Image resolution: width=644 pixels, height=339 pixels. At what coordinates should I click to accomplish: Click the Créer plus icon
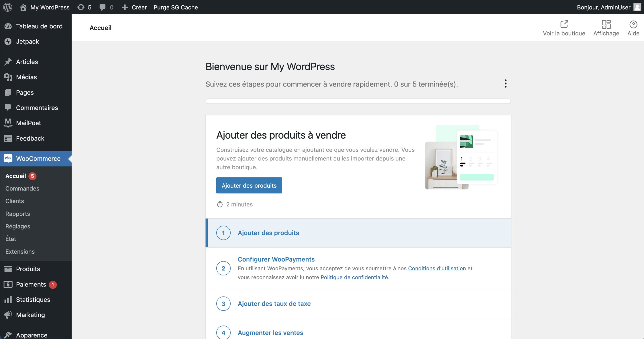tap(125, 8)
